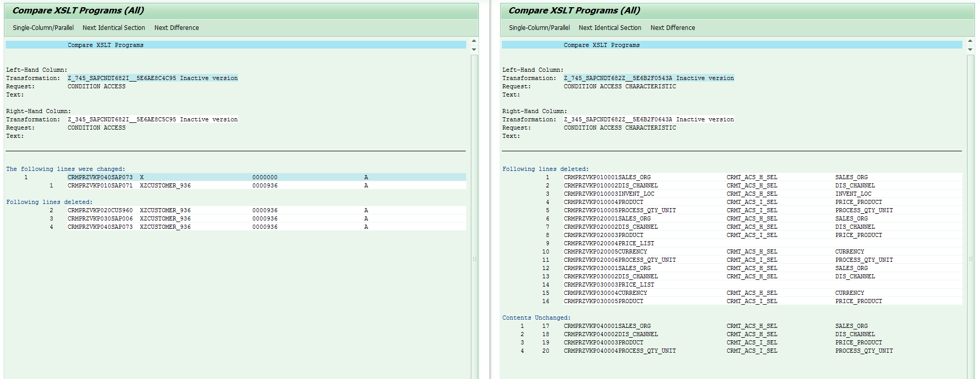
Task: Click scroll down arrow in right comparison panel
Action: pos(970,50)
